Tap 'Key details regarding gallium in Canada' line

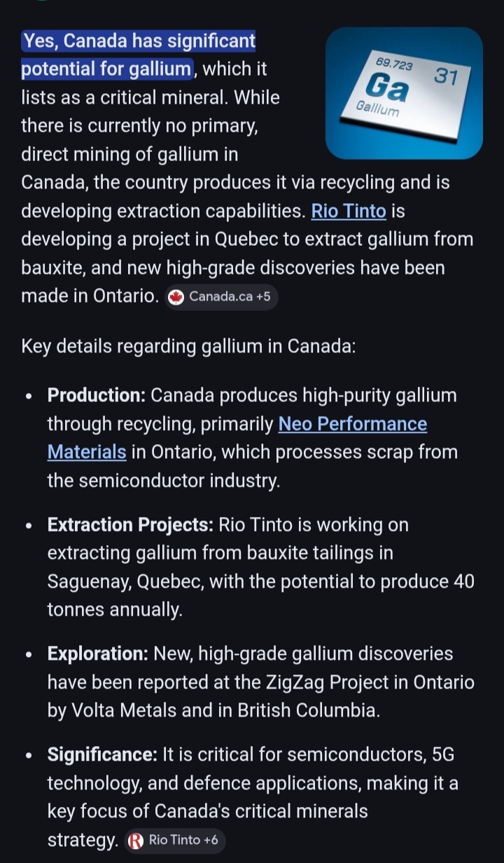pyautogui.click(x=188, y=347)
